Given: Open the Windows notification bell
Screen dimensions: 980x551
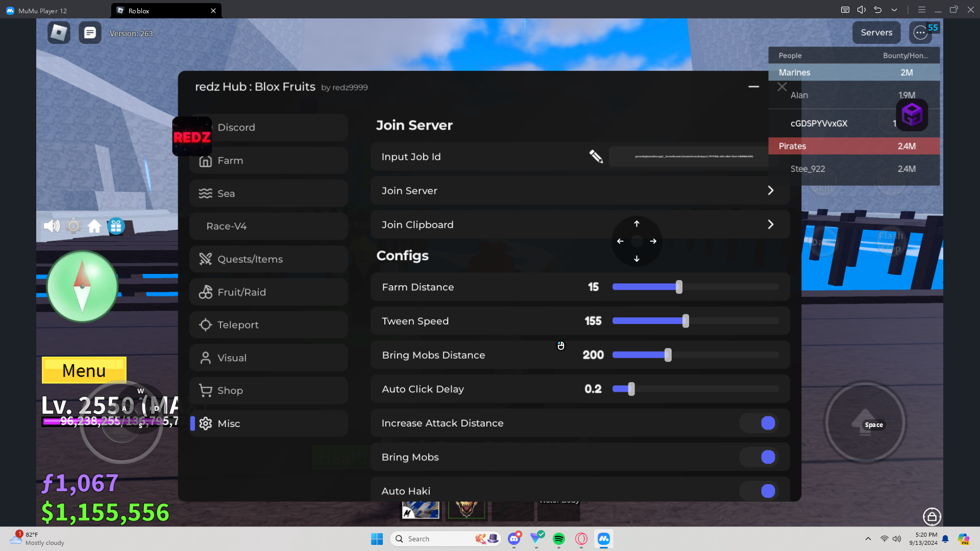Looking at the screenshot, I should pos(945,539).
